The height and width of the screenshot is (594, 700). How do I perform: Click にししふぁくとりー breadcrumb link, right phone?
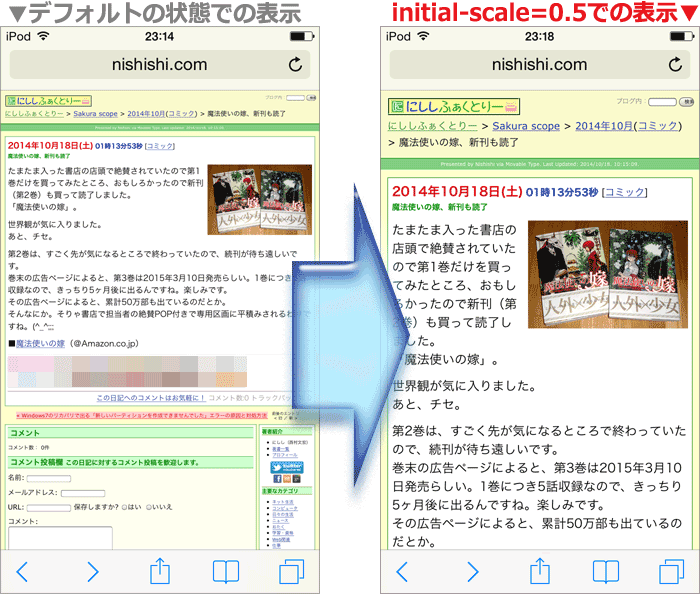(x=432, y=126)
